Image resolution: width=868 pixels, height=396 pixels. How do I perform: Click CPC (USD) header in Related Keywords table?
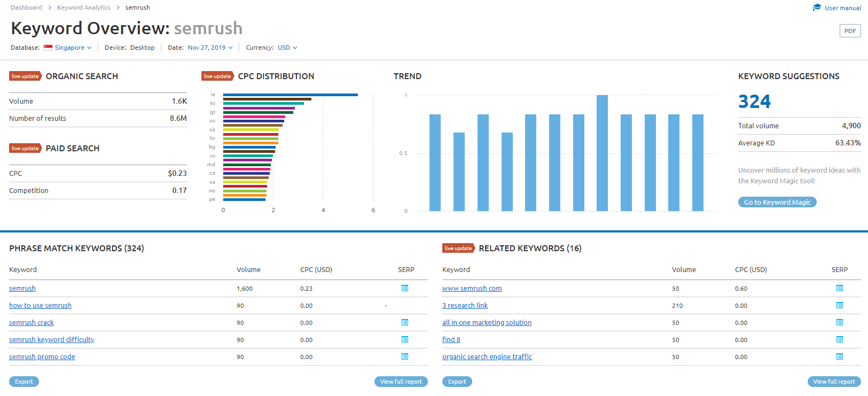751,270
